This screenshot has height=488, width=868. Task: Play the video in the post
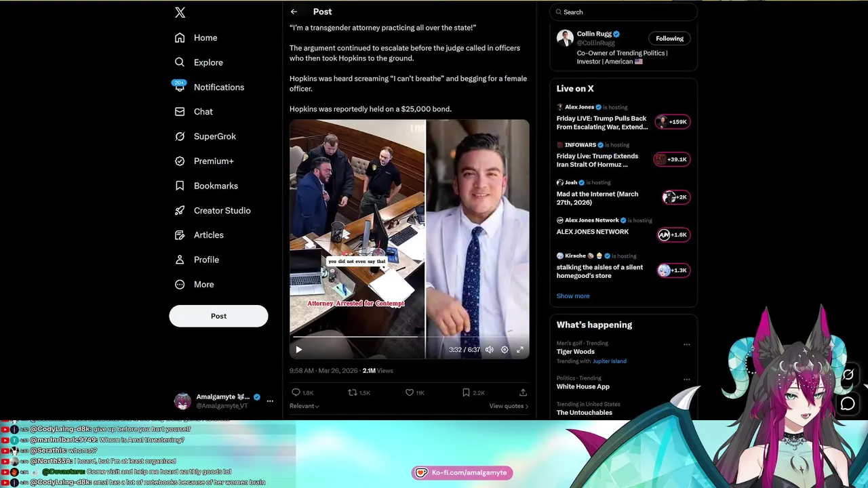(298, 350)
